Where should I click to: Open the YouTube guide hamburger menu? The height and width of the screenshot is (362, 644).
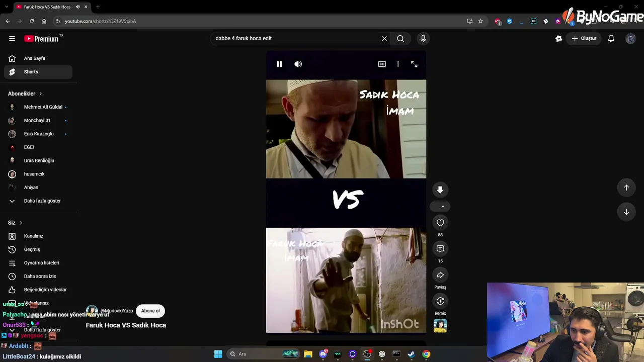(12, 39)
